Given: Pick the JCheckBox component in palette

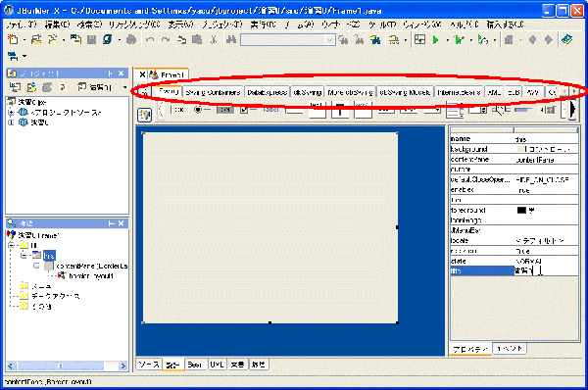Looking at the screenshot, I should click(248, 110).
